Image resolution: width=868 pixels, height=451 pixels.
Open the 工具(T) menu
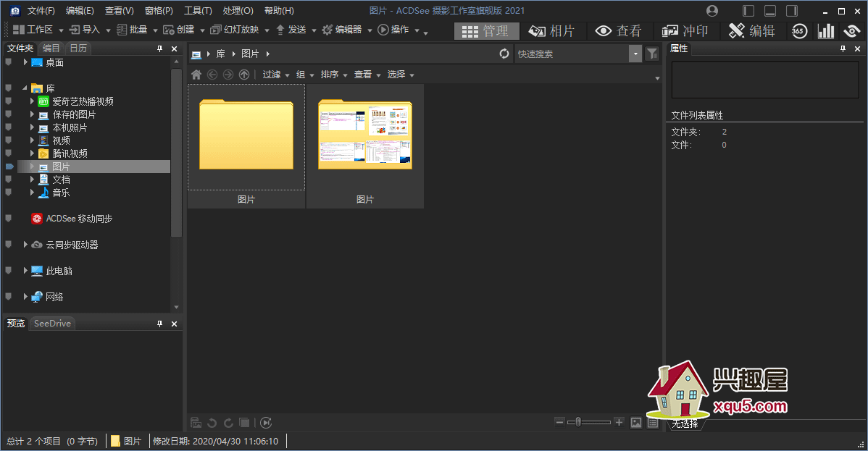[x=198, y=11]
